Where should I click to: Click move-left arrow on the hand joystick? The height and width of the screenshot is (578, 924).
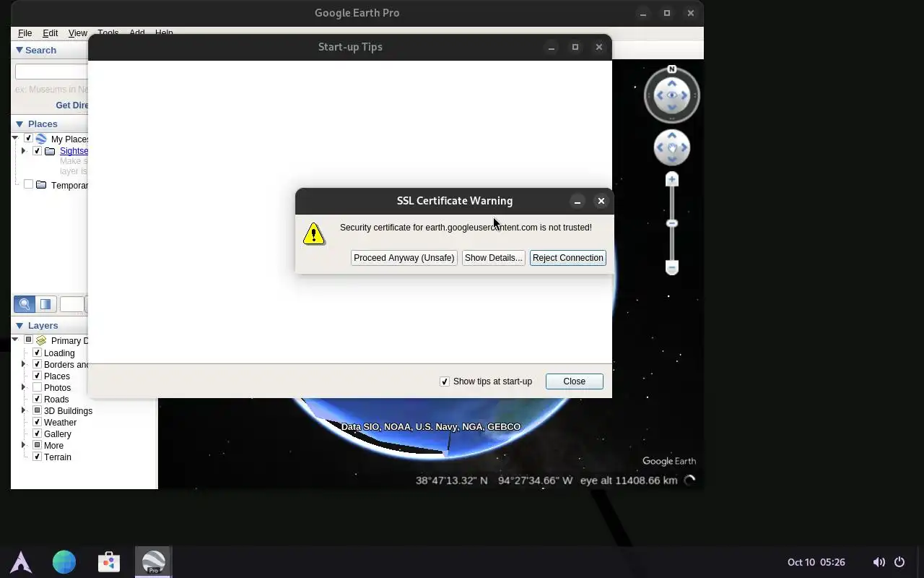click(660, 147)
